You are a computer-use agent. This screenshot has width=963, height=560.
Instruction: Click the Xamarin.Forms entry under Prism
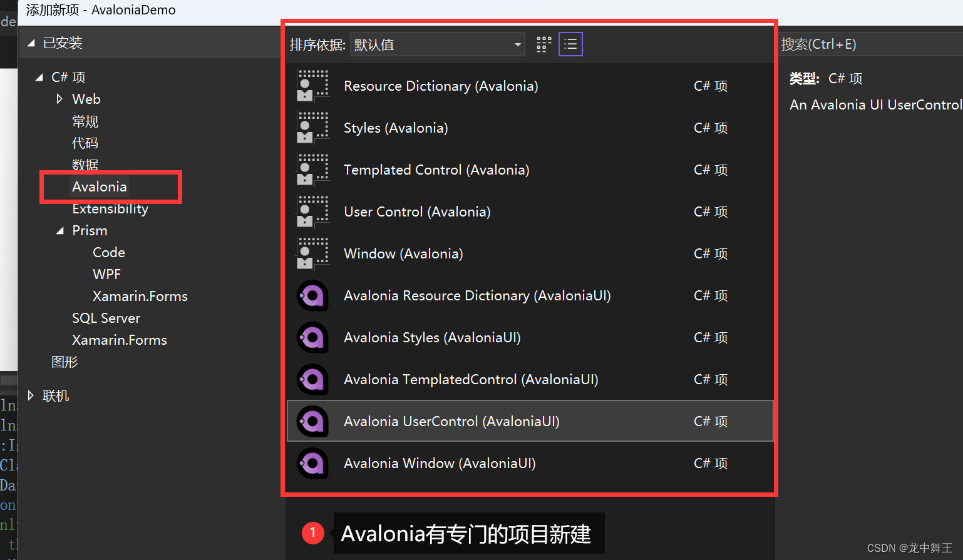(140, 296)
